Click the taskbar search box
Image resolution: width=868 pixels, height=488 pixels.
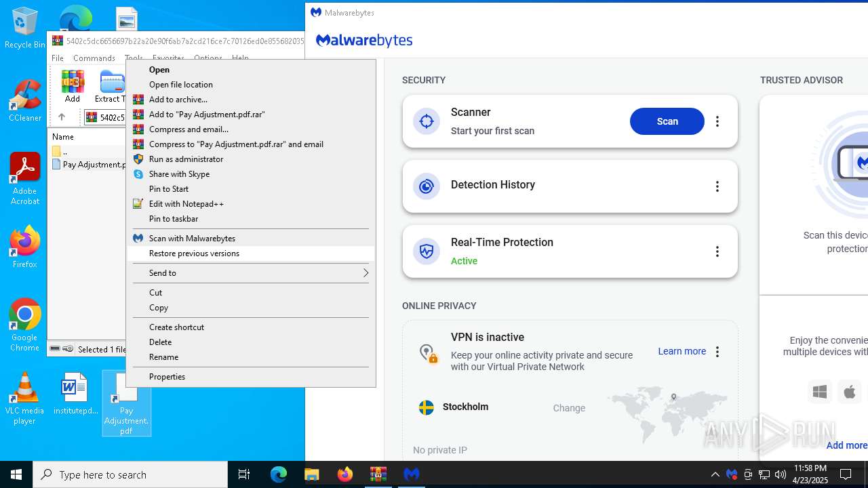click(130, 474)
